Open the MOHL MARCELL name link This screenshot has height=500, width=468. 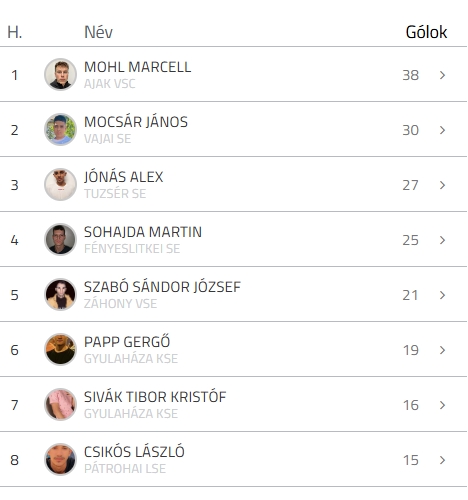[x=137, y=67]
